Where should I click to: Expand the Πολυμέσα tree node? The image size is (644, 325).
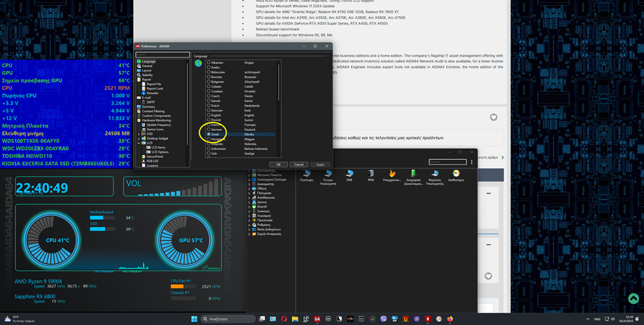click(x=249, y=193)
